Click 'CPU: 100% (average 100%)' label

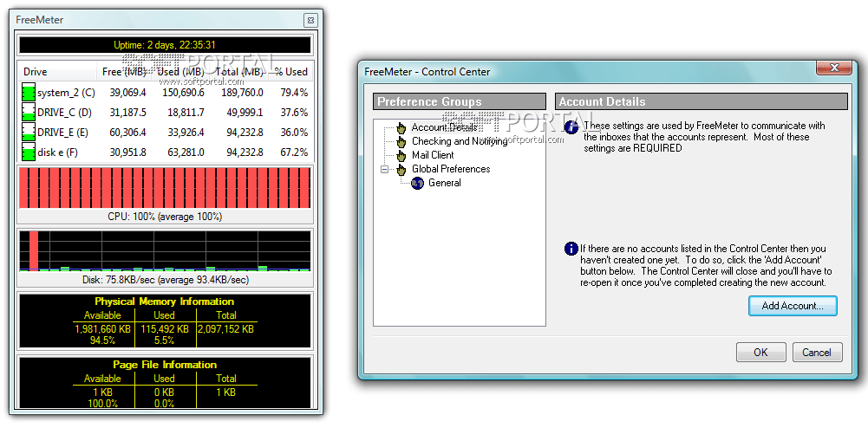[165, 217]
